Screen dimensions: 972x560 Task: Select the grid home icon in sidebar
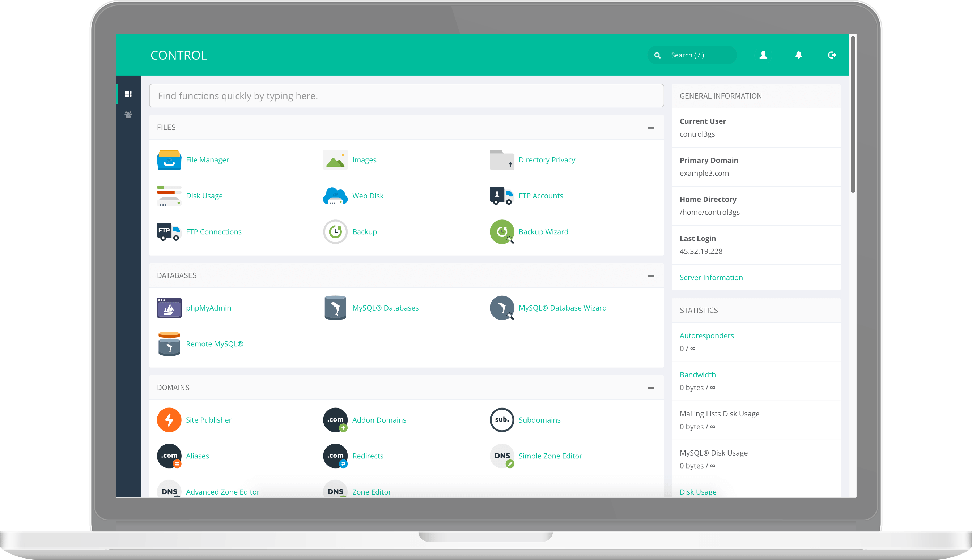[128, 94]
